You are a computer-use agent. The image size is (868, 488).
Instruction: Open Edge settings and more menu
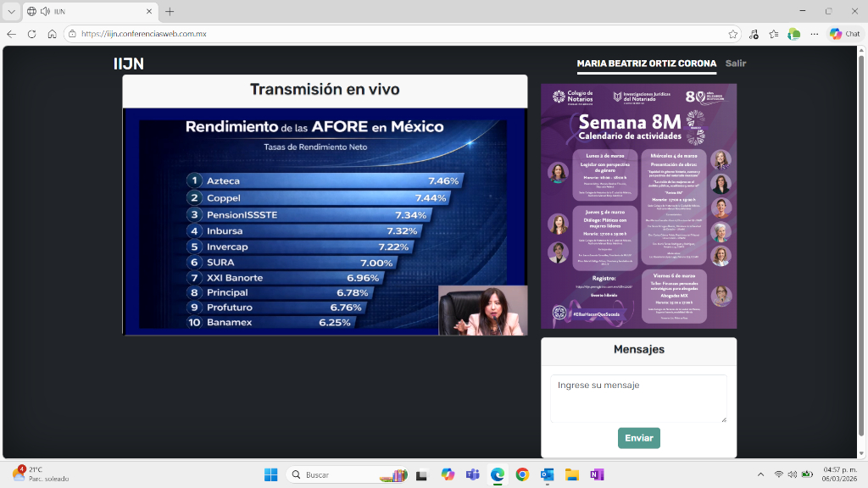(815, 34)
